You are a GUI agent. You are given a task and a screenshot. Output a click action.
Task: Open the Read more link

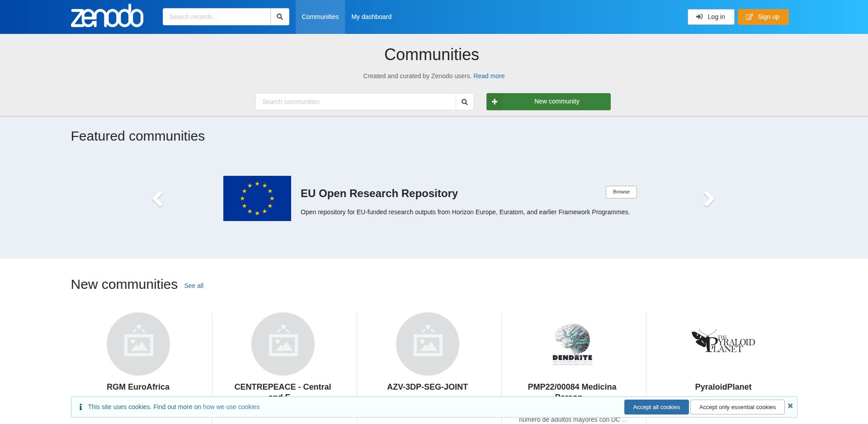[x=489, y=76]
